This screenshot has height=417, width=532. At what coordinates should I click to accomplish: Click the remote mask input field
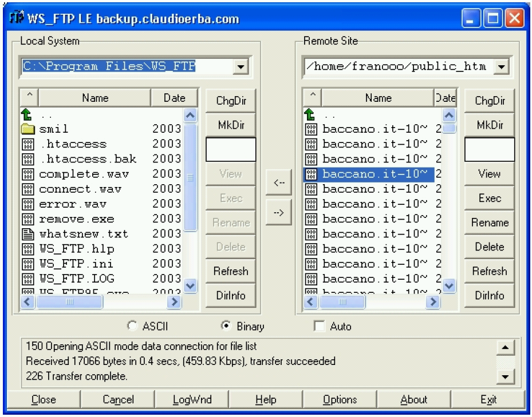[x=489, y=149]
